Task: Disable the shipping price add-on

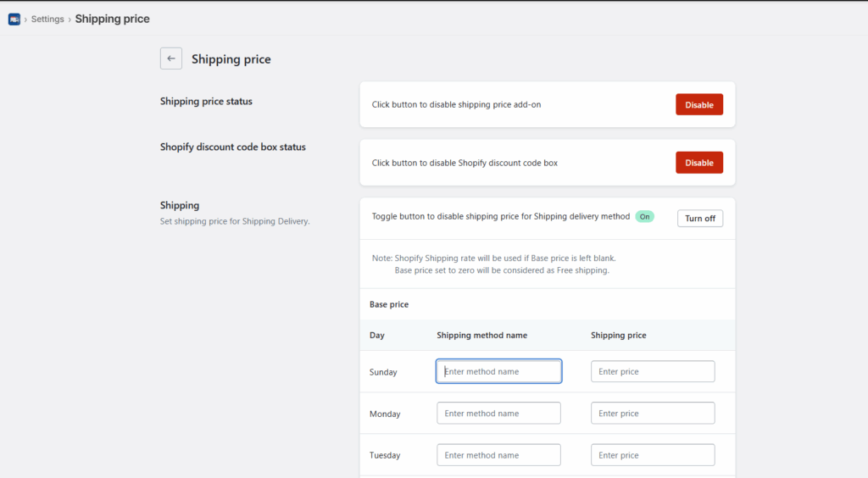Action: pos(698,105)
